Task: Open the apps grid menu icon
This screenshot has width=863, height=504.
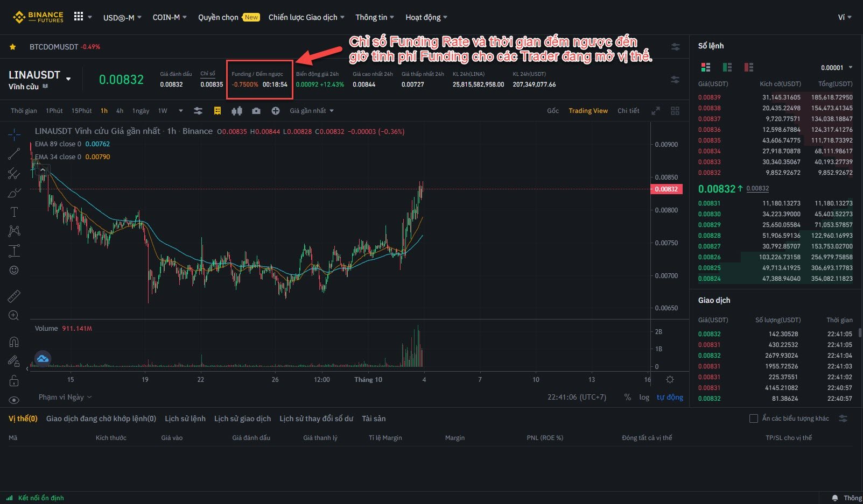Action: click(x=79, y=17)
